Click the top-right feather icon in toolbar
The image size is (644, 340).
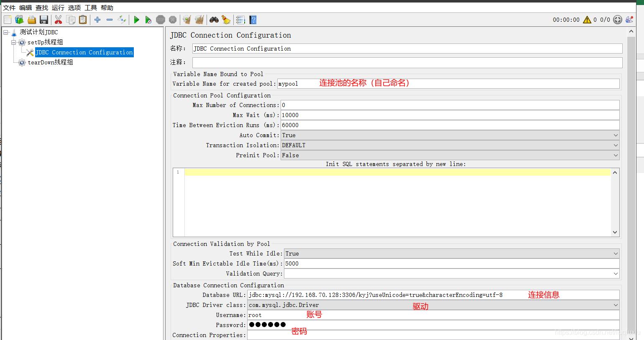[629, 20]
